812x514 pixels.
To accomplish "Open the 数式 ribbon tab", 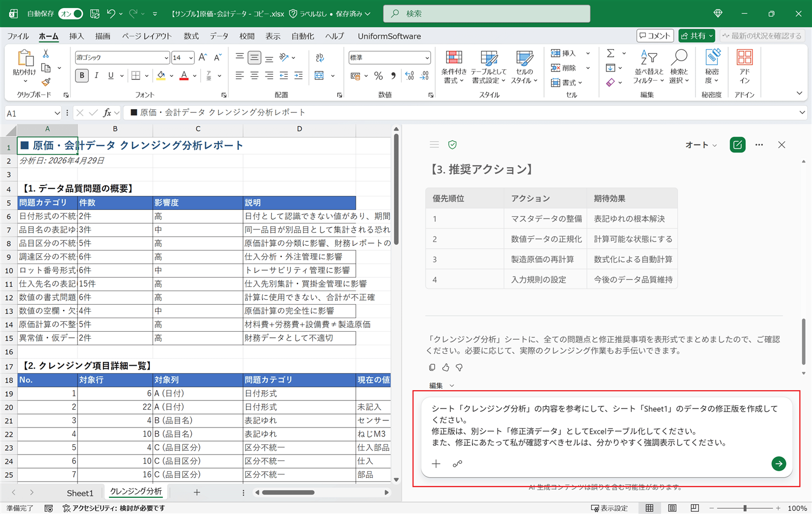I will (x=191, y=36).
